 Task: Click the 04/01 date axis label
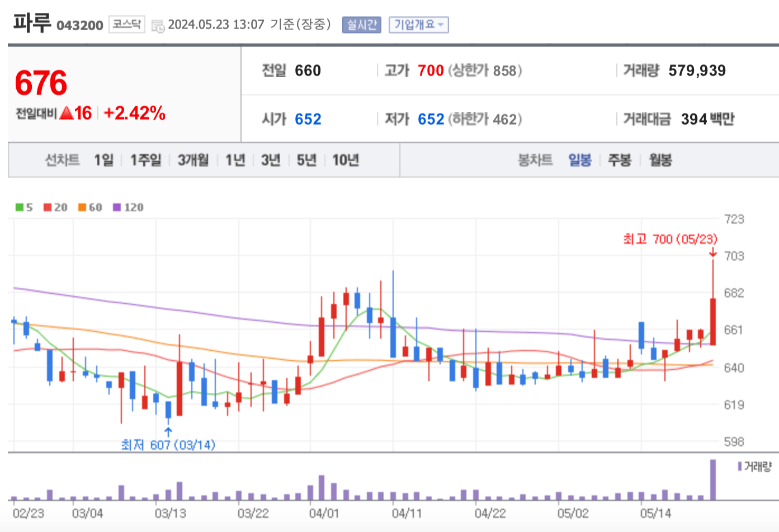(x=324, y=513)
